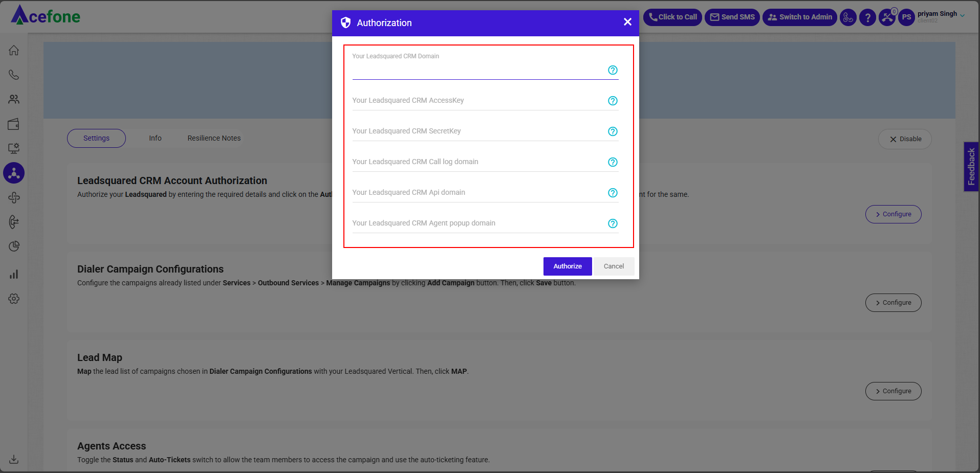Image resolution: width=980 pixels, height=473 pixels.
Task: Open the plugin connector sidebar icon
Action: point(14,197)
